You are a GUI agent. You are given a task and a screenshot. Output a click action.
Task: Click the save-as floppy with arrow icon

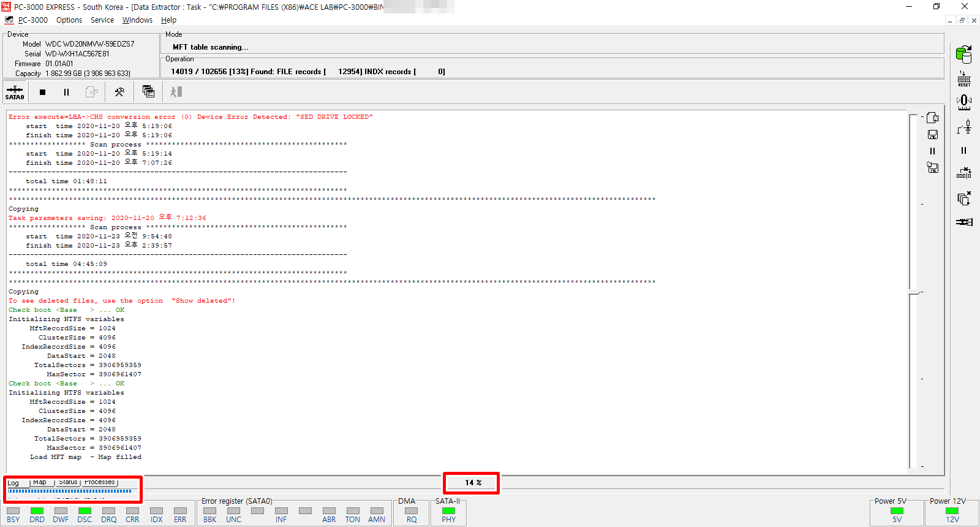(933, 167)
